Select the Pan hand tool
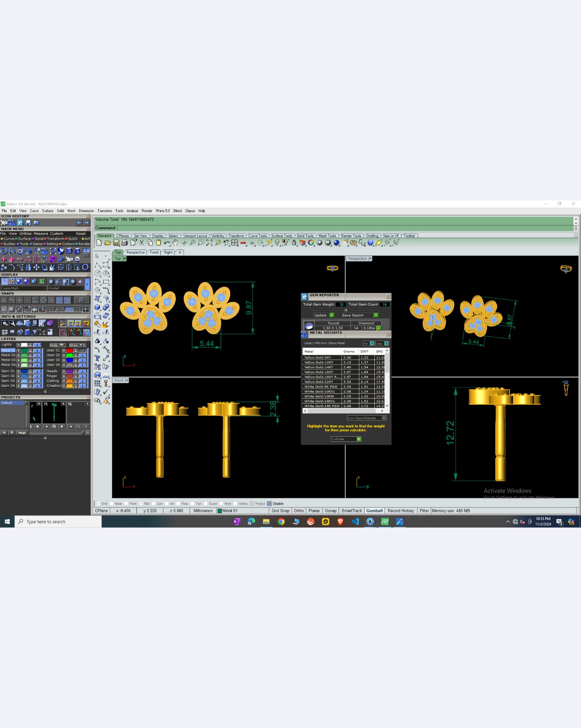581x728 pixels. [175, 243]
